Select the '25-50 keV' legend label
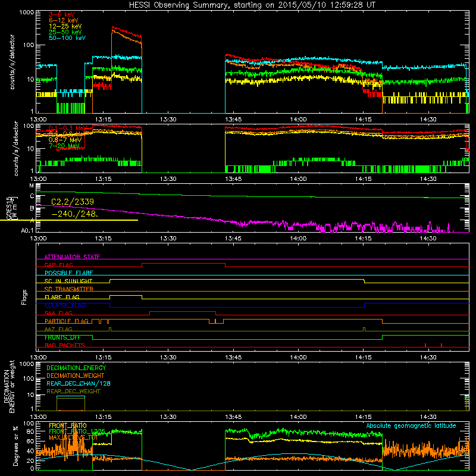This screenshot has width=476, height=476. coord(65,32)
